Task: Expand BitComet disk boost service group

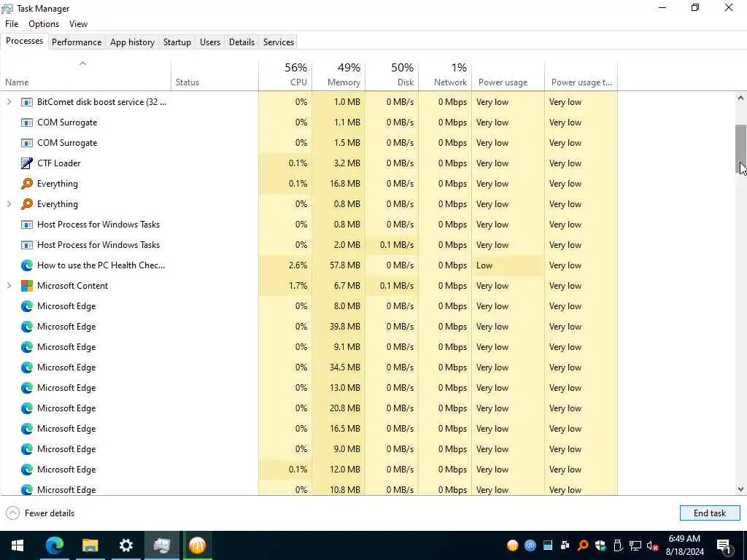Action: [x=9, y=102]
